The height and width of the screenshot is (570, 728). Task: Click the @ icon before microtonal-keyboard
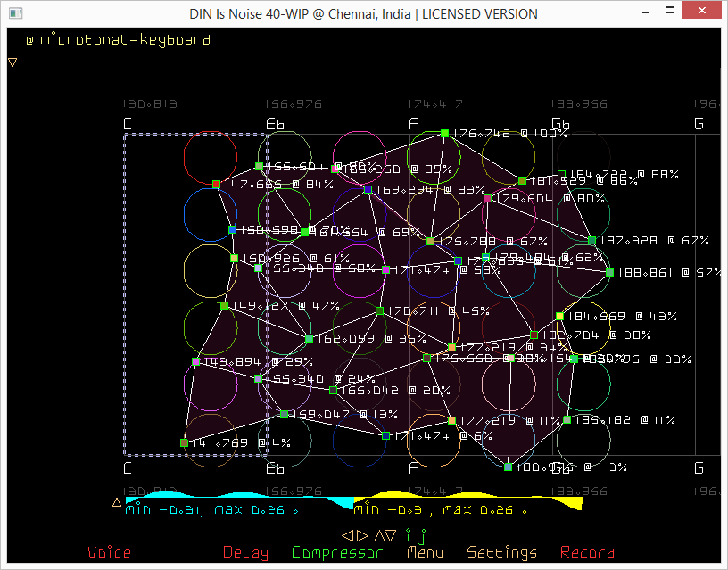tap(29, 40)
